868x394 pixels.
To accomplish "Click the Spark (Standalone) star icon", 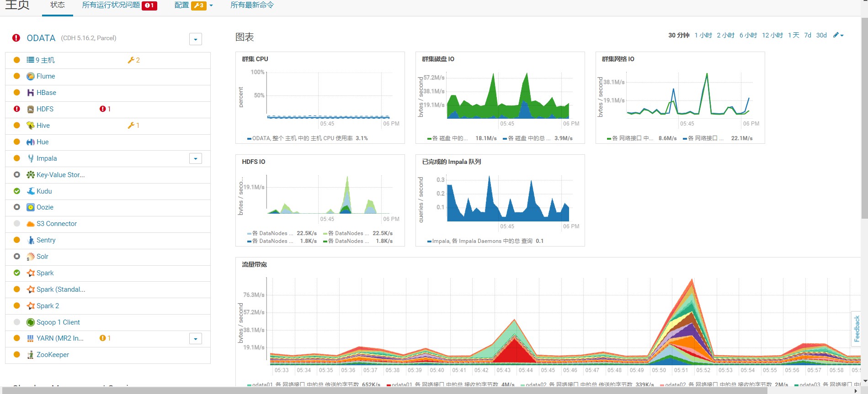I will (31, 289).
